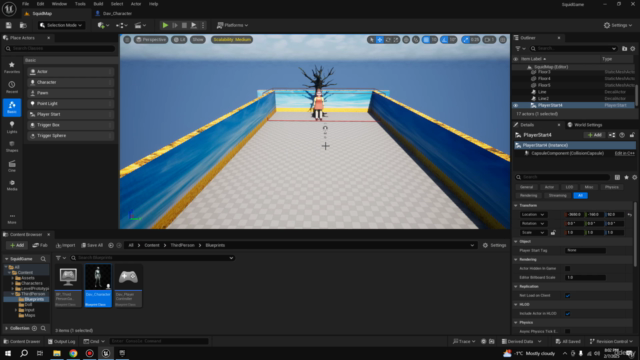The width and height of the screenshot is (640, 360).
Task: Open the Platforms dropdown
Action: [232, 25]
